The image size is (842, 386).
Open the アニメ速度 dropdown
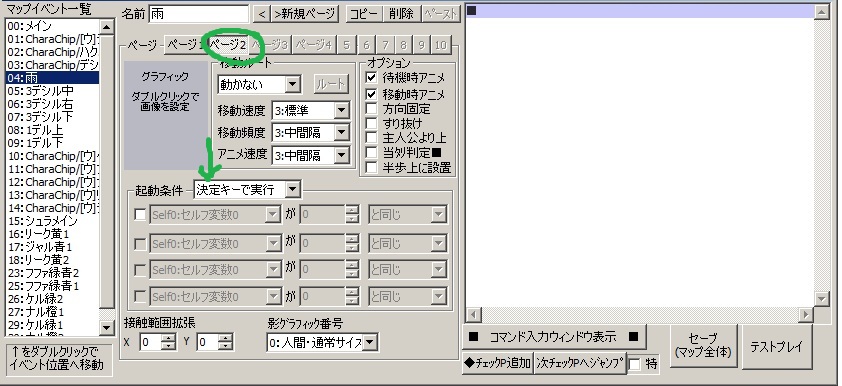(342, 155)
